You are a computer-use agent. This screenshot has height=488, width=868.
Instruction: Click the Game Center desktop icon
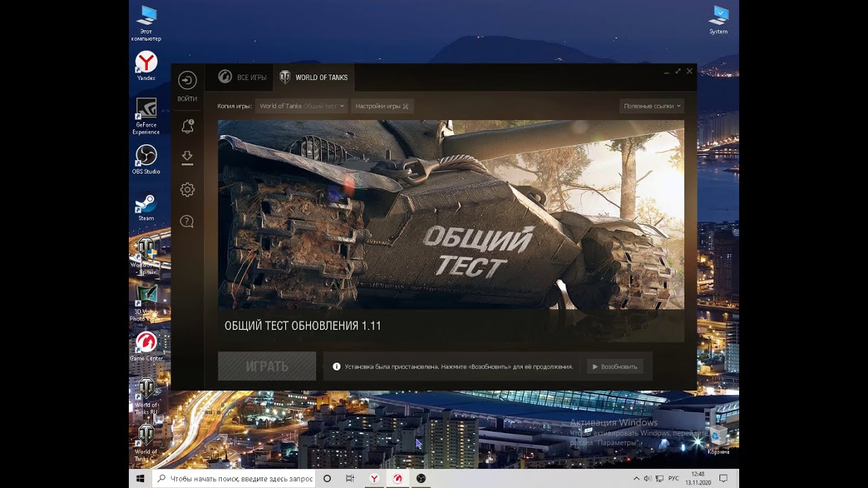pyautogui.click(x=146, y=346)
